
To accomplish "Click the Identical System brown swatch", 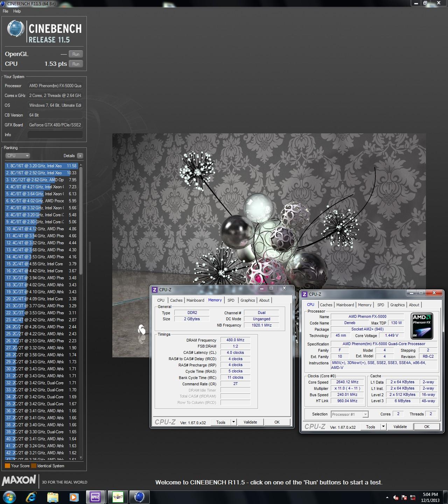I will [34, 466].
